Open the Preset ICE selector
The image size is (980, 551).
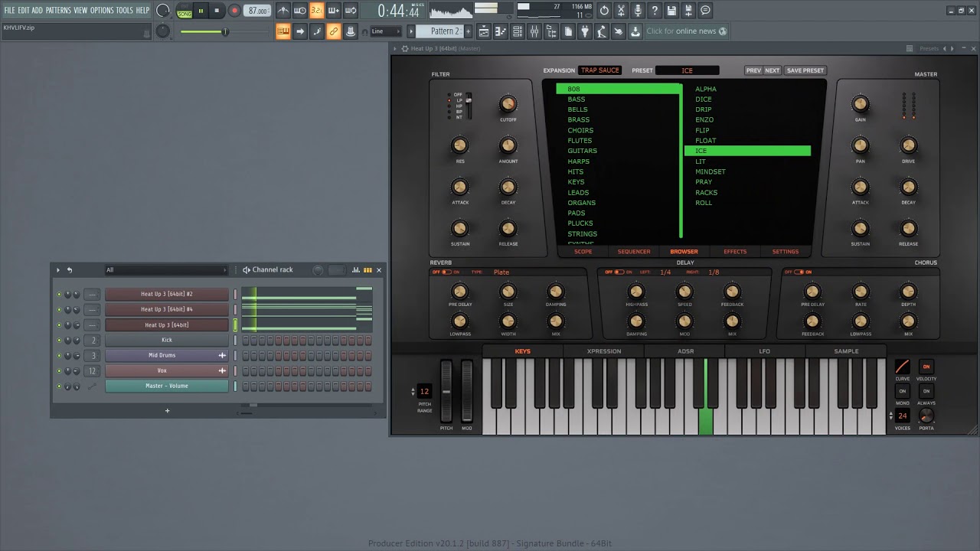pos(687,70)
